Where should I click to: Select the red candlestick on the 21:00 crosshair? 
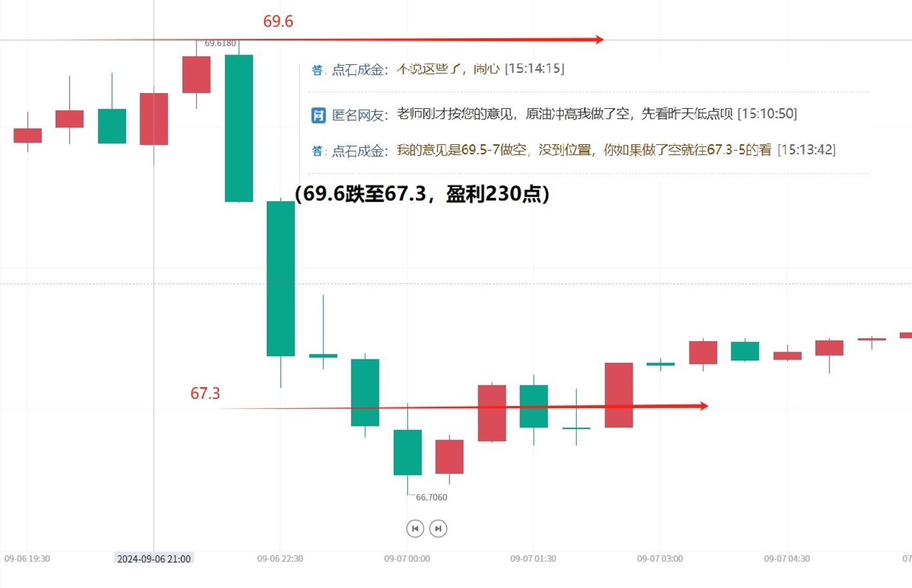(154, 119)
